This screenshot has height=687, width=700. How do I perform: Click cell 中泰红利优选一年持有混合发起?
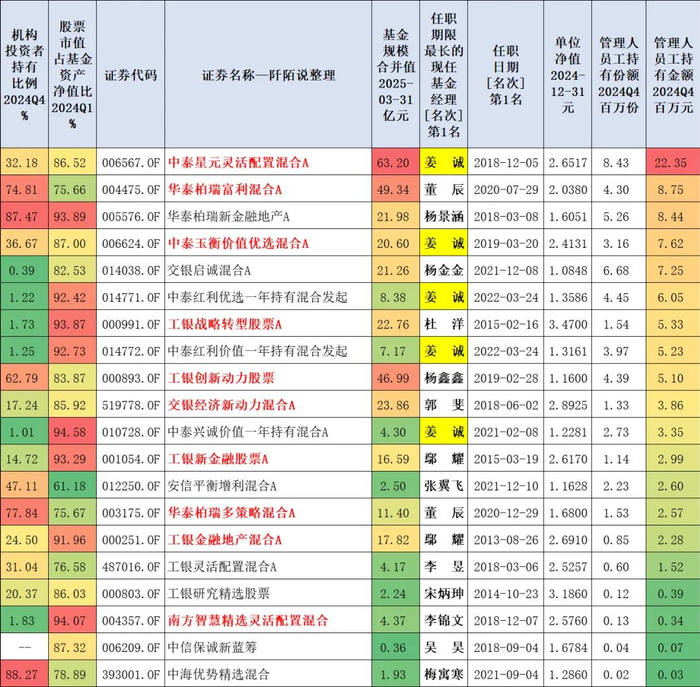coord(258,297)
